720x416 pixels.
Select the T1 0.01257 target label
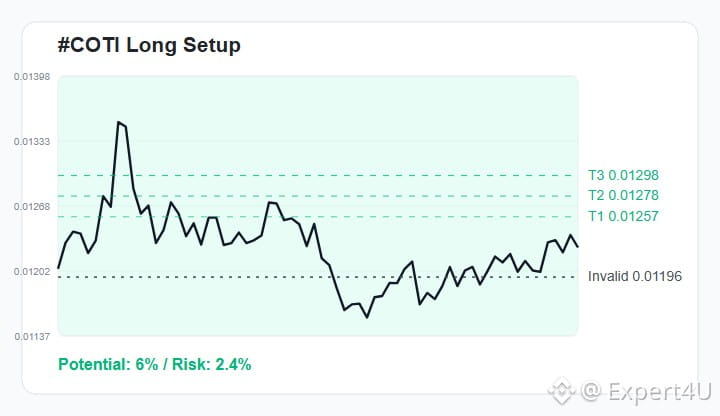pos(624,216)
